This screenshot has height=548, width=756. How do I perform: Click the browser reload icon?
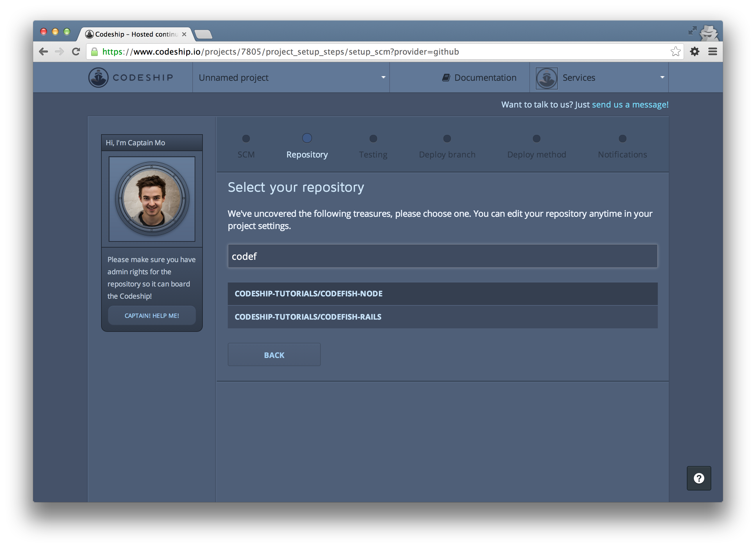point(76,52)
